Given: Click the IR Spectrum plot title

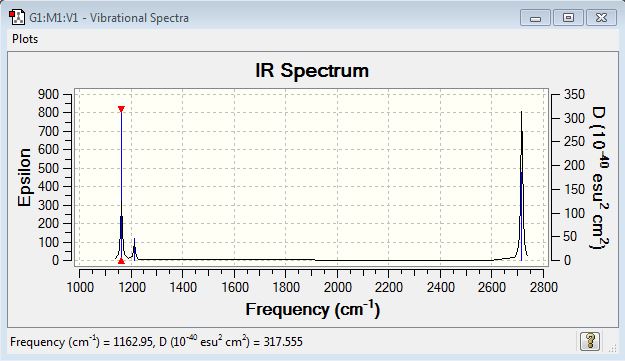Looking at the screenshot, I should tap(312, 71).
